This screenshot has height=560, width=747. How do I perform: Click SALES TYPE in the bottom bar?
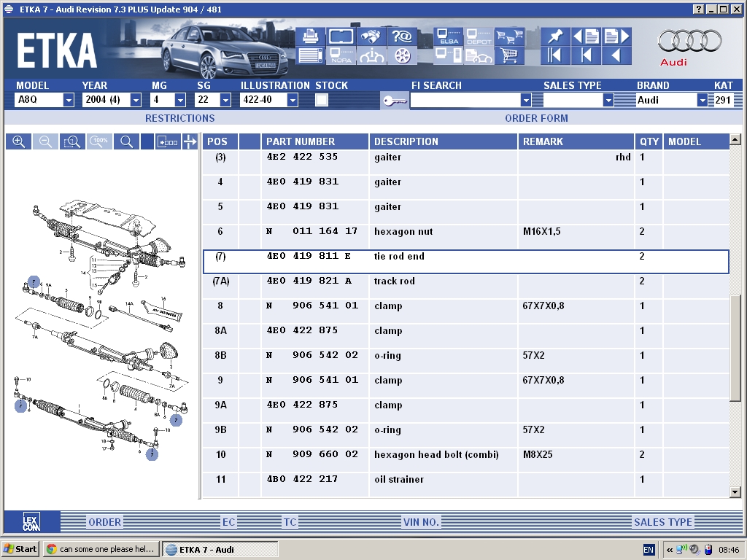[662, 522]
